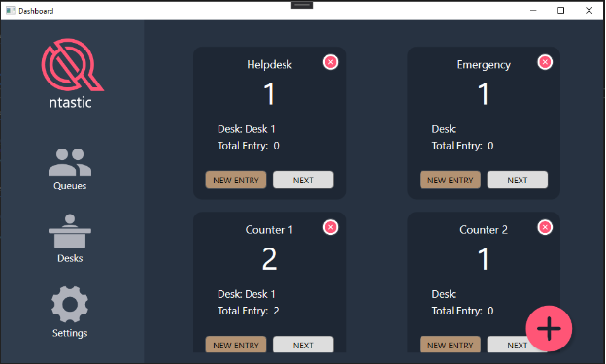Remove the Counter 1 queue with its red X
This screenshot has width=606, height=364.
(x=330, y=227)
